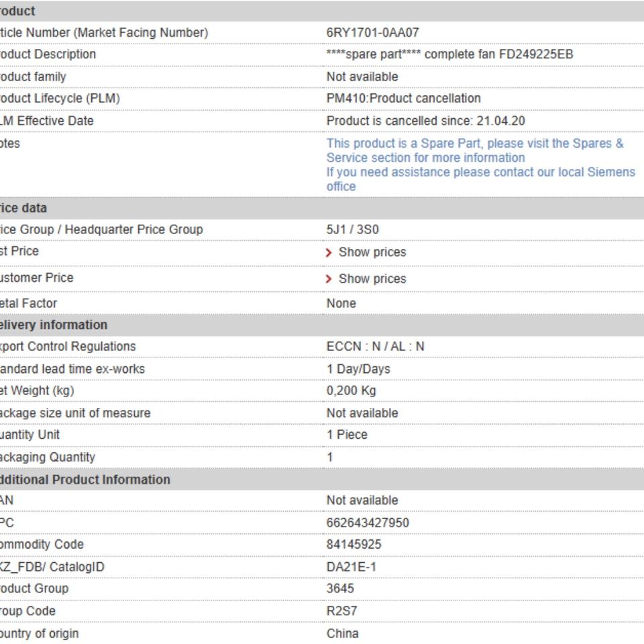644x644 pixels.
Task: Click the Delivery information section header
Action: click(x=322, y=325)
